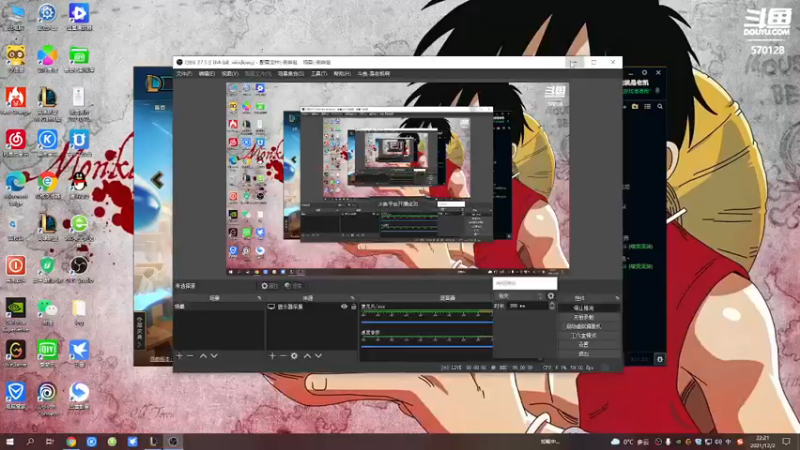This screenshot has height=450, width=800.
Task: Move the source up in sources list
Action: click(x=307, y=356)
